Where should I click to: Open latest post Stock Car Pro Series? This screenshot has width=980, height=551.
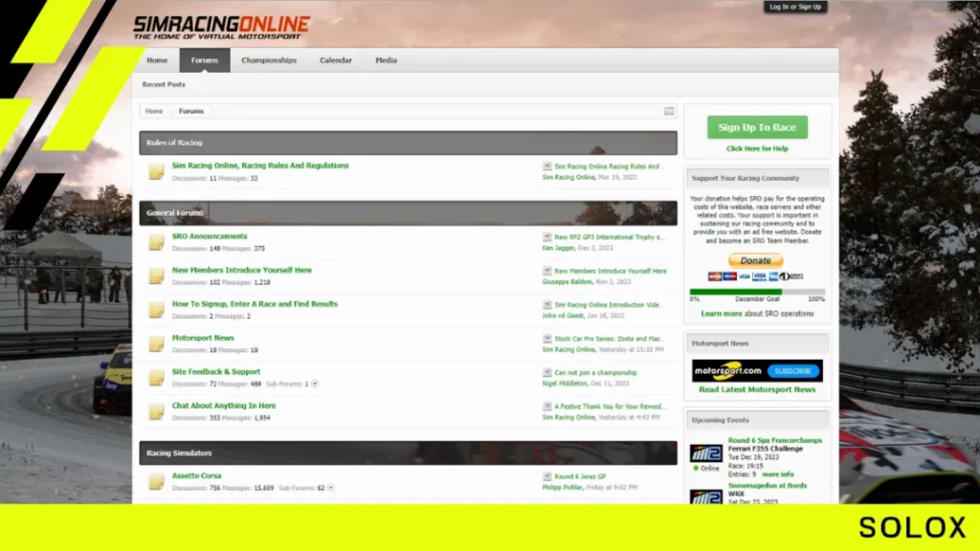[x=609, y=339]
